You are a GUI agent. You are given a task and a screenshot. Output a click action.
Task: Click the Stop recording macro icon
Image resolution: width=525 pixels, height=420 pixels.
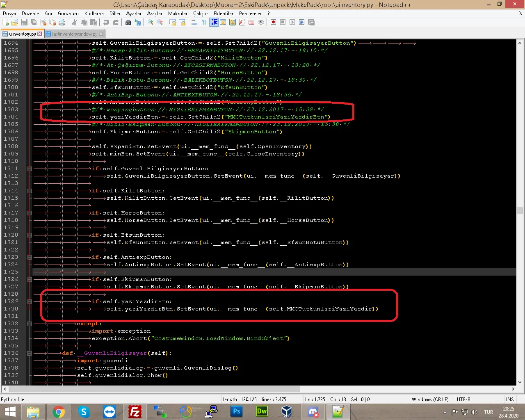283,22
